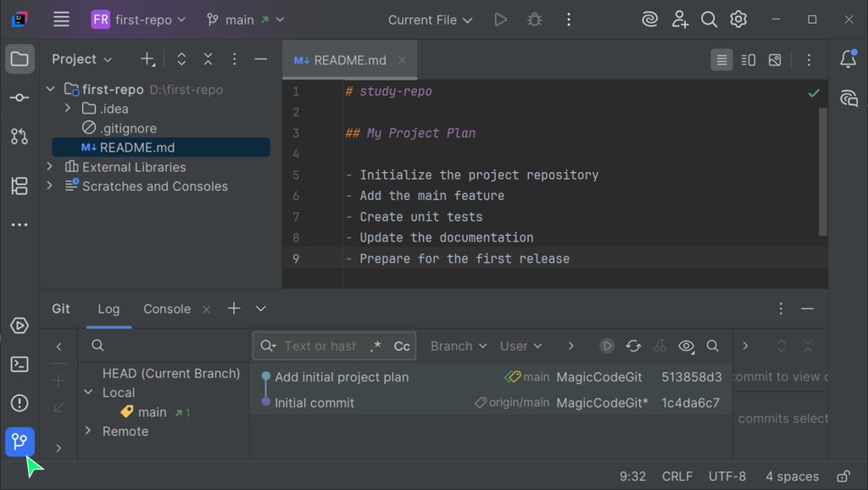Switch to the Log tab
Image resolution: width=868 pixels, height=490 pixels.
[x=108, y=309]
